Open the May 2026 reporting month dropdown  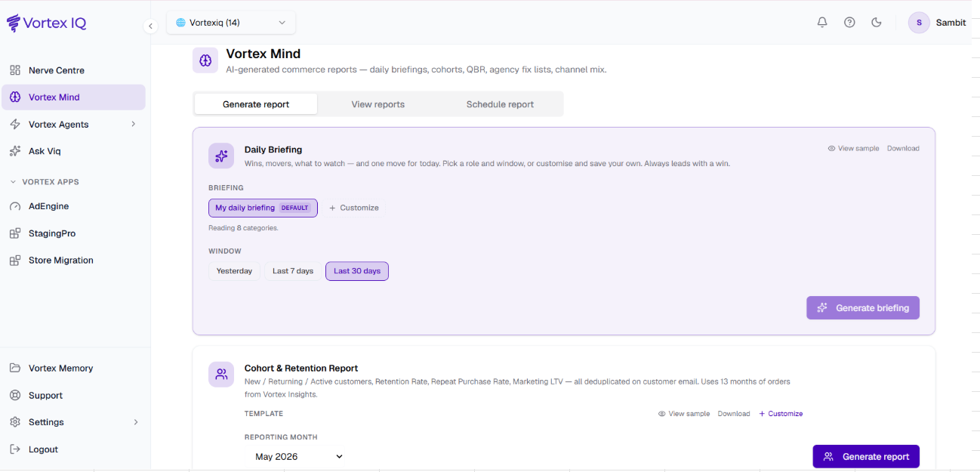[x=298, y=456]
